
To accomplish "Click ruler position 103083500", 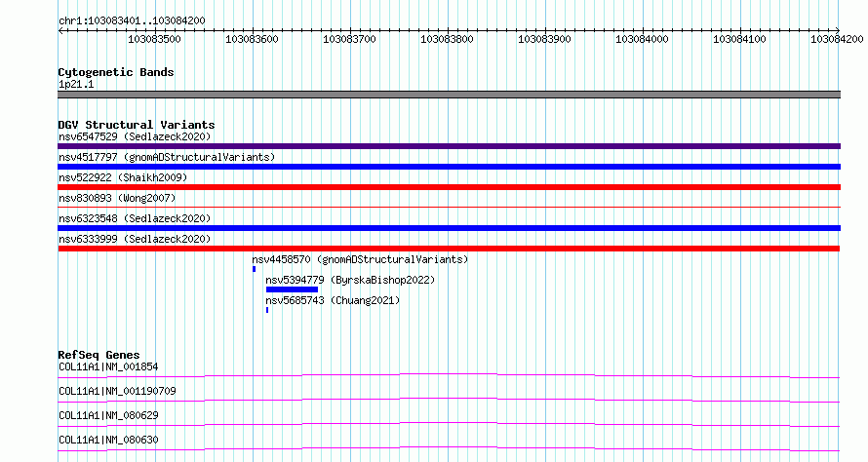I will click(154, 39).
